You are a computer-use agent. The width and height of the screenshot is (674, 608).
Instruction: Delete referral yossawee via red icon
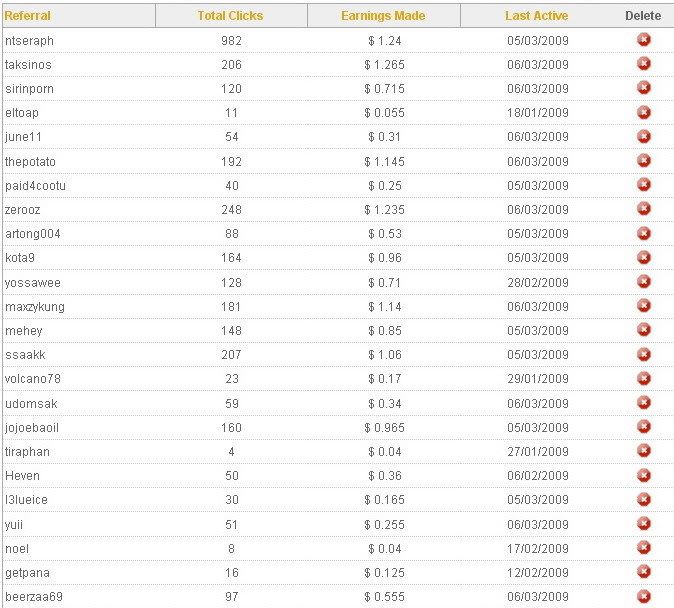tap(643, 282)
